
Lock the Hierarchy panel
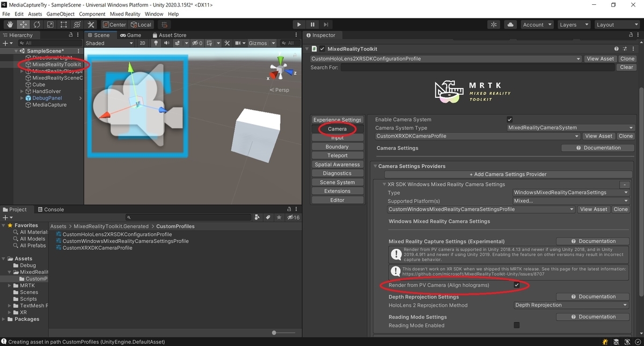point(71,35)
